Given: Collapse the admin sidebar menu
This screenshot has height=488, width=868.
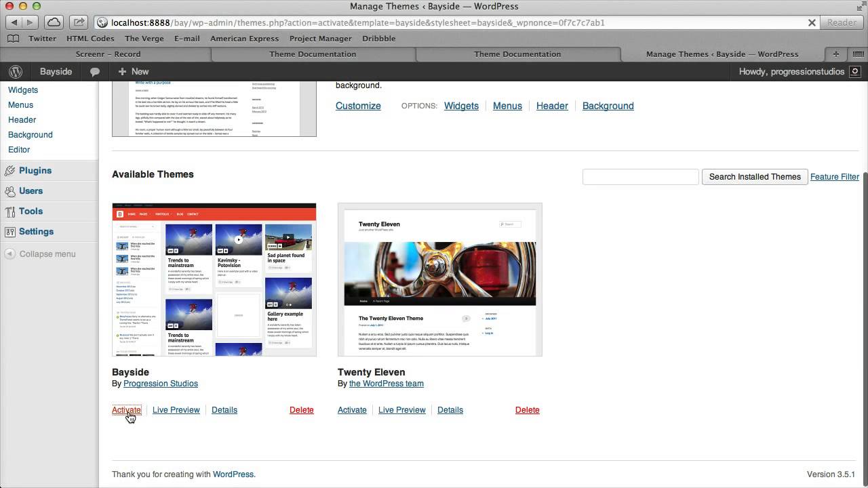Looking at the screenshot, I should pos(40,254).
